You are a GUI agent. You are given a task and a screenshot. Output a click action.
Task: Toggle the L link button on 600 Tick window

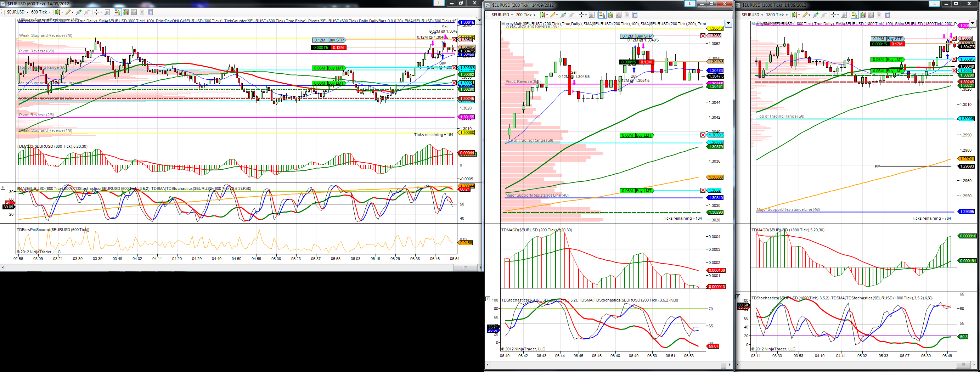click(439, 3)
